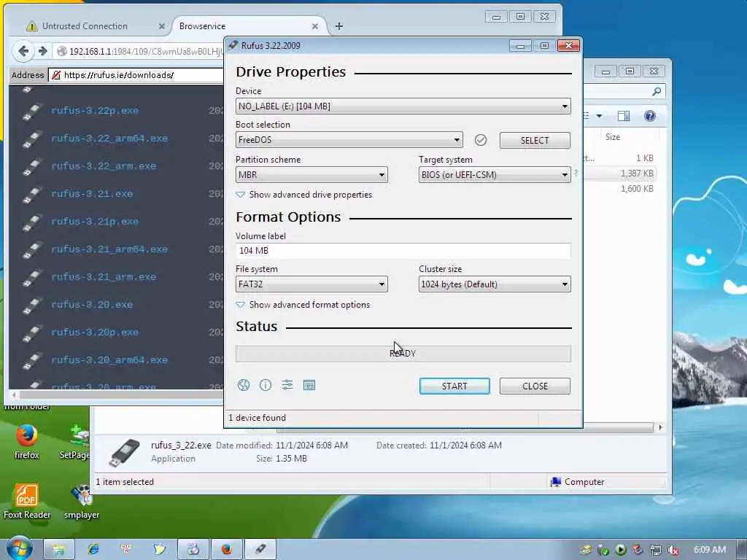Open the Device dropdown NO_LABEL (E:)

(403, 106)
